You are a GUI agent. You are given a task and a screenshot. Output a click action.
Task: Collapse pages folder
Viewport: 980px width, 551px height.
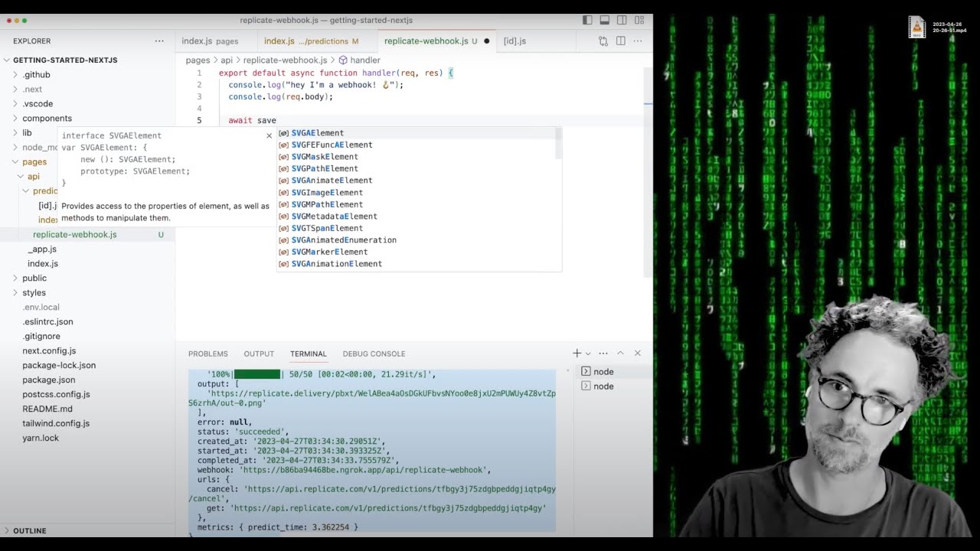point(29,162)
